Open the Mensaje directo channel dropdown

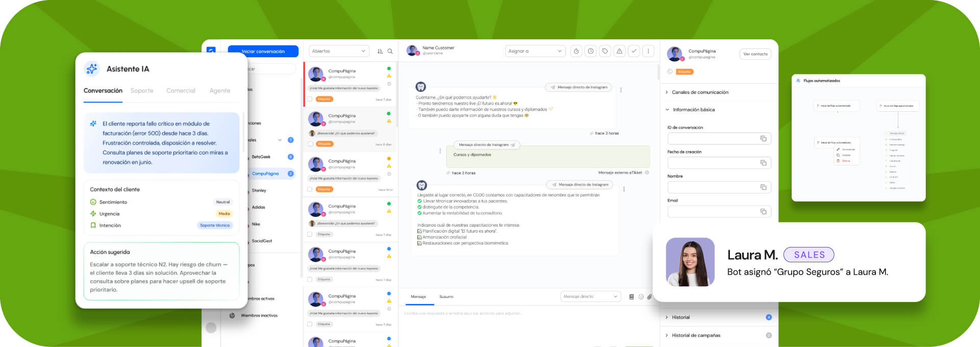591,296
